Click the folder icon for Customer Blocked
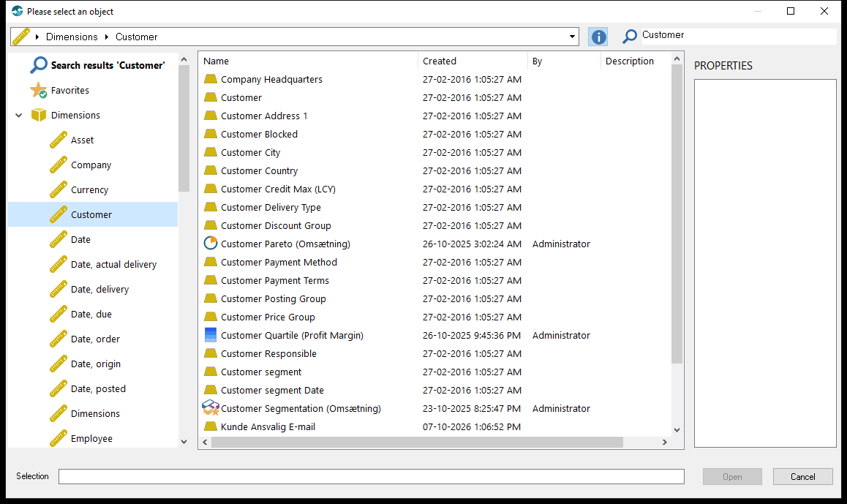This screenshot has width=847, height=504. [x=211, y=134]
